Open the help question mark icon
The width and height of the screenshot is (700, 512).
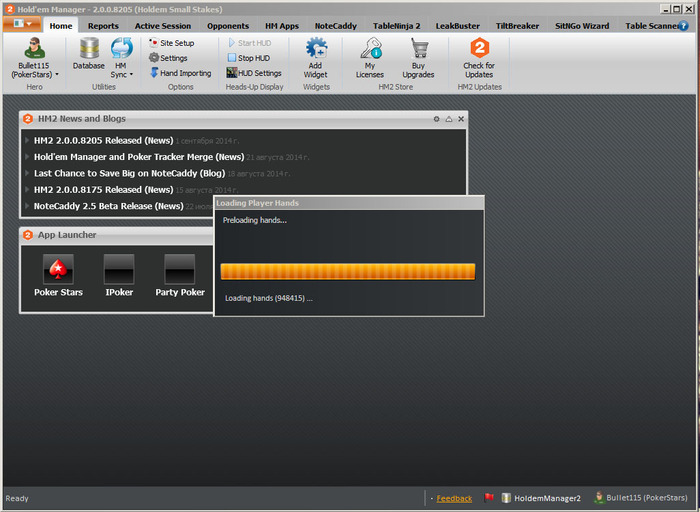pos(683,26)
